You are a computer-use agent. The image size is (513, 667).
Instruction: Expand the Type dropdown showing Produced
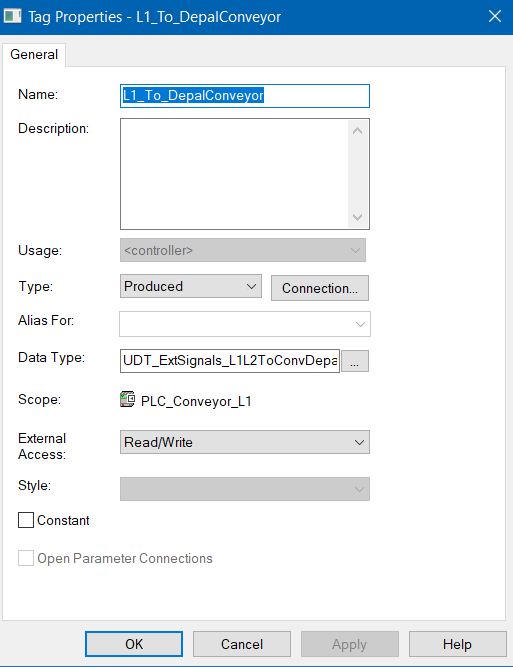pos(191,286)
